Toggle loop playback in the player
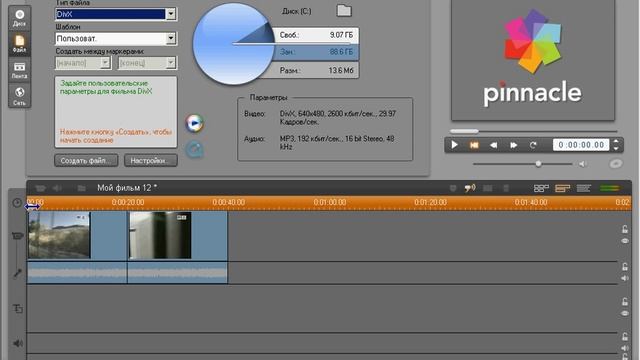 click(533, 145)
